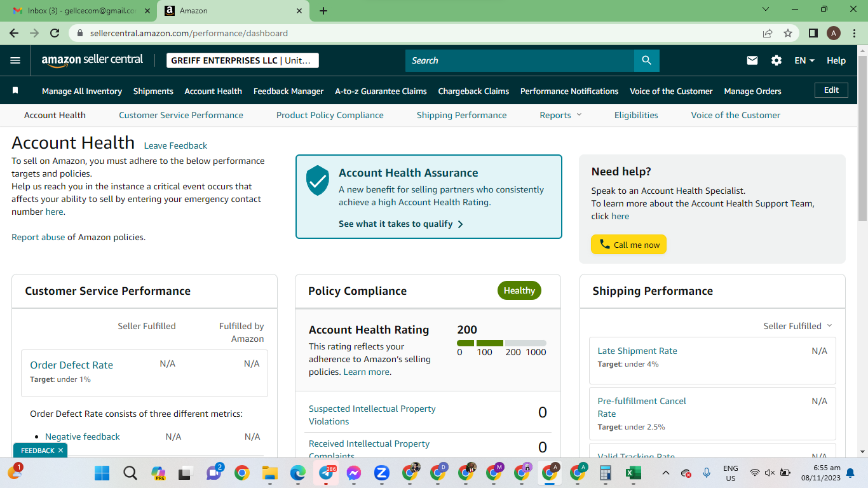Click the Amazon Seller Central logo
This screenshot has width=868, height=488.
click(92, 60)
